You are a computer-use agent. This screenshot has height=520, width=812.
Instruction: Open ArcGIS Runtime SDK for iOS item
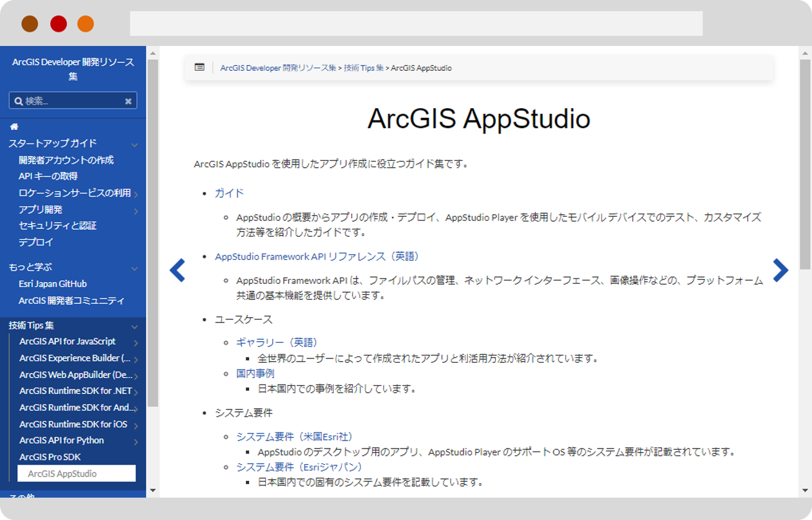(73, 424)
